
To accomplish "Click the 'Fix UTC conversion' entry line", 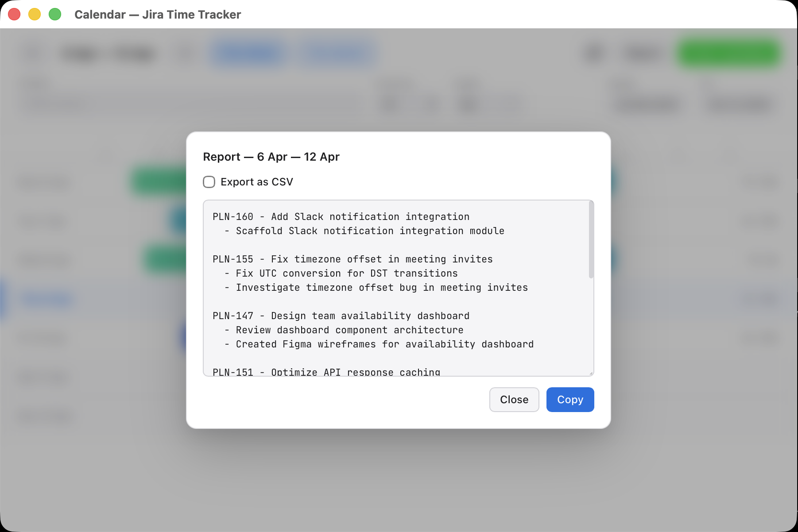I will pyautogui.click(x=346, y=274).
